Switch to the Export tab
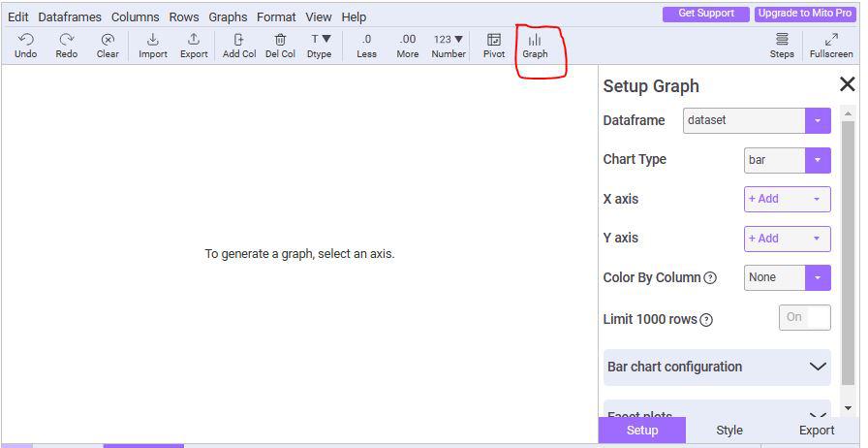Viewport: 868px width, 448px height. coord(817,431)
